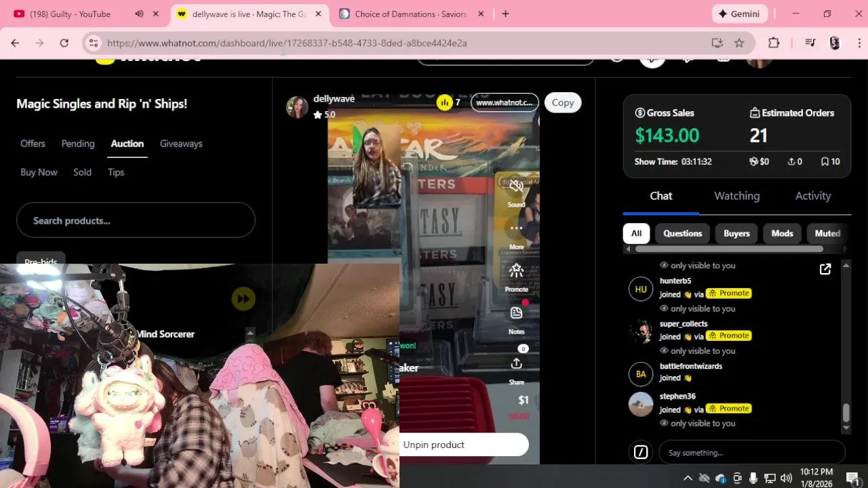Screen dimensions: 868x488
Task: Switch to the Offers tab
Action: [33, 144]
